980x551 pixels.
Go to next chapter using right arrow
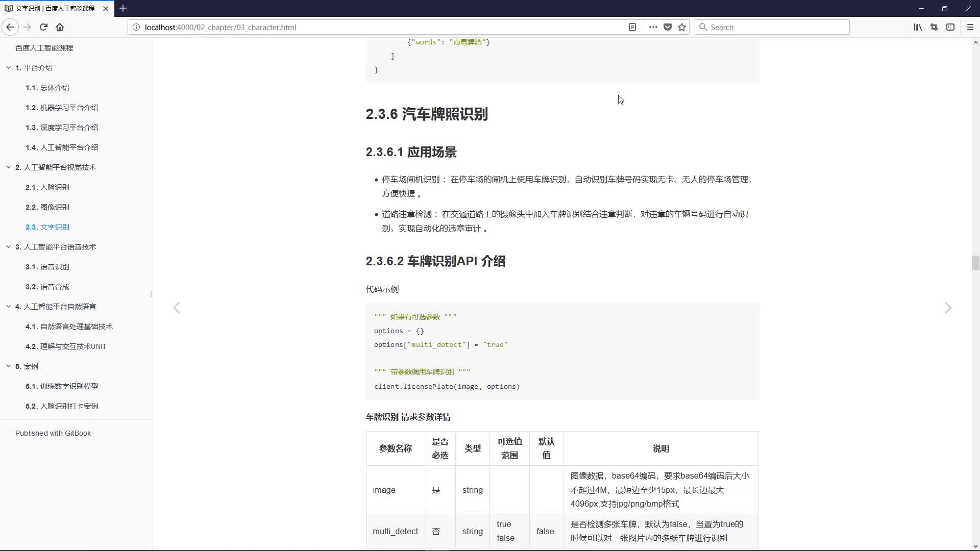pos(948,308)
